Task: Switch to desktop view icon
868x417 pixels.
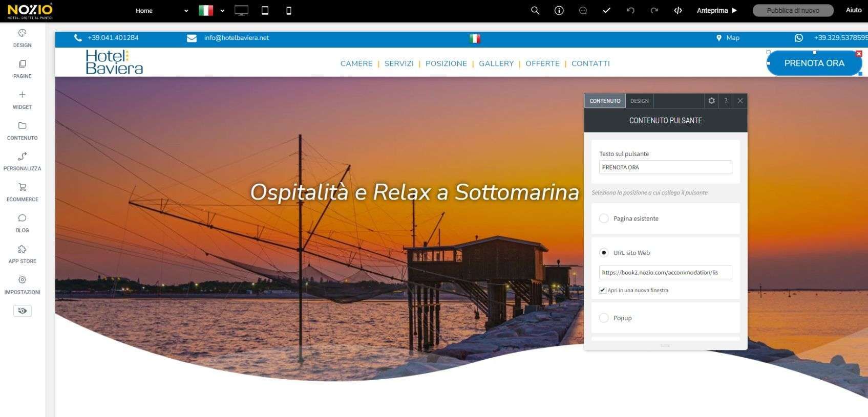Action: tap(241, 11)
